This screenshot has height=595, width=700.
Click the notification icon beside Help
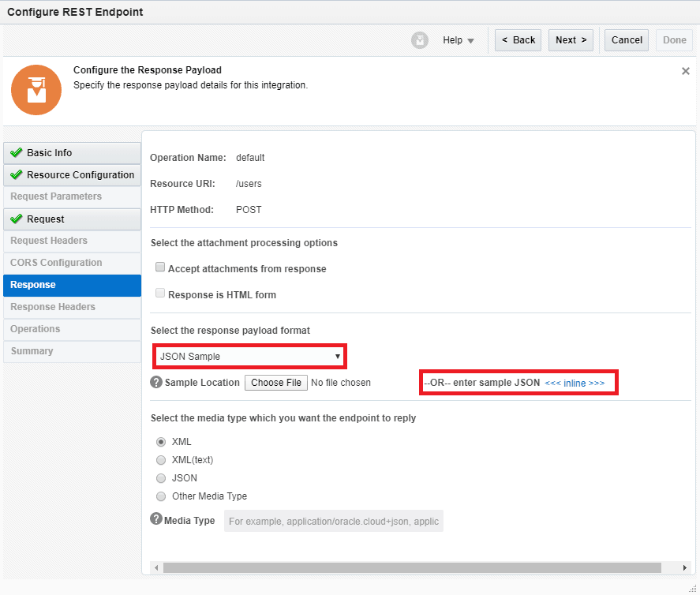[420, 40]
